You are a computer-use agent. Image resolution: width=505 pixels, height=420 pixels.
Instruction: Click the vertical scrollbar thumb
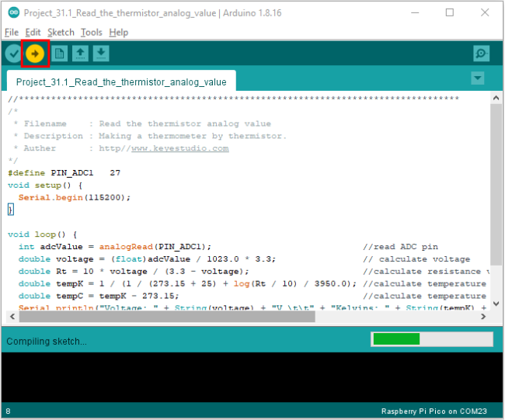[x=496, y=185]
